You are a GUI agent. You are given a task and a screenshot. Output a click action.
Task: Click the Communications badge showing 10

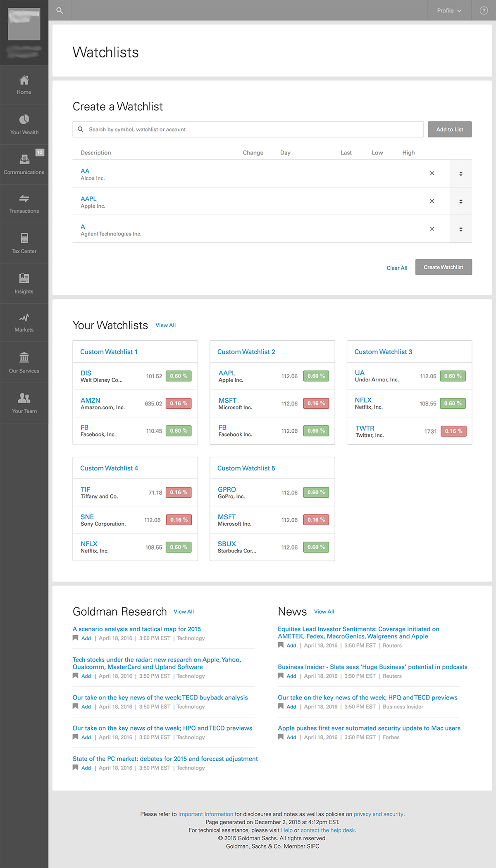[40, 152]
